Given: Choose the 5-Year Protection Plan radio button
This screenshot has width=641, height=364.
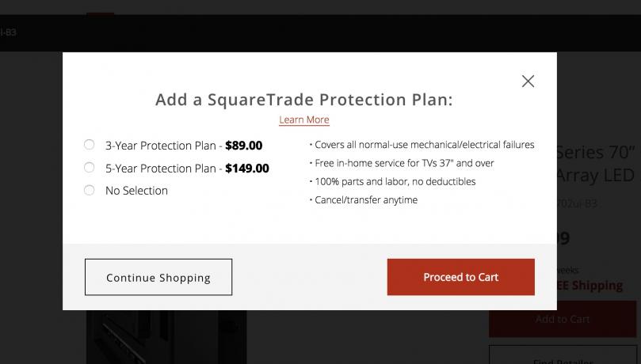Looking at the screenshot, I should point(90,168).
